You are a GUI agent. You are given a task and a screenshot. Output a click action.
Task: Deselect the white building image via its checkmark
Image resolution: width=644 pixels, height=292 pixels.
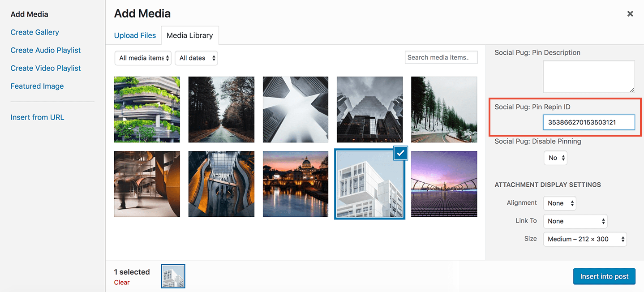click(x=400, y=153)
